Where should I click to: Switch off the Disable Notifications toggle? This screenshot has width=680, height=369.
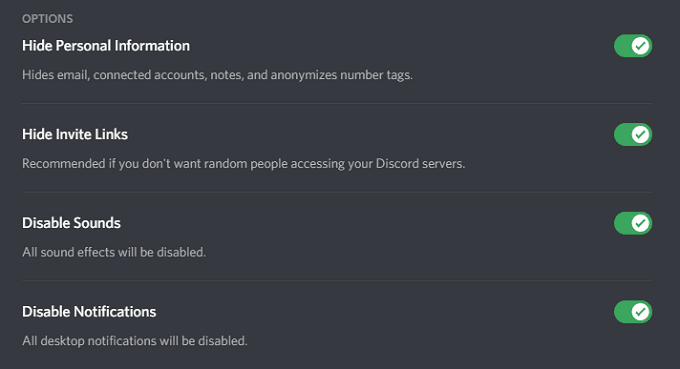point(633,312)
